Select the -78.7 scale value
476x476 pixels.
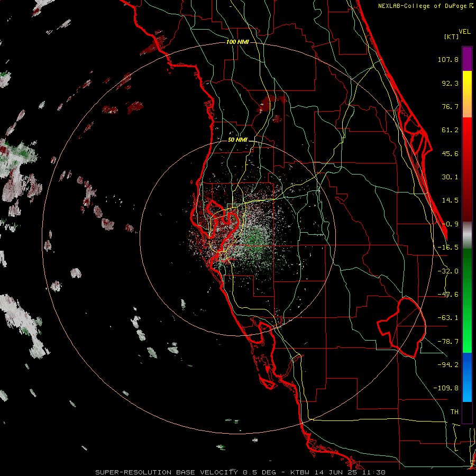pyautogui.click(x=448, y=342)
